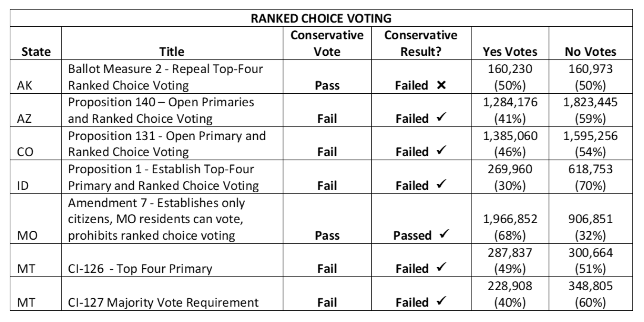644x322 pixels.
Task: Click the State column header
Action: [36, 51]
